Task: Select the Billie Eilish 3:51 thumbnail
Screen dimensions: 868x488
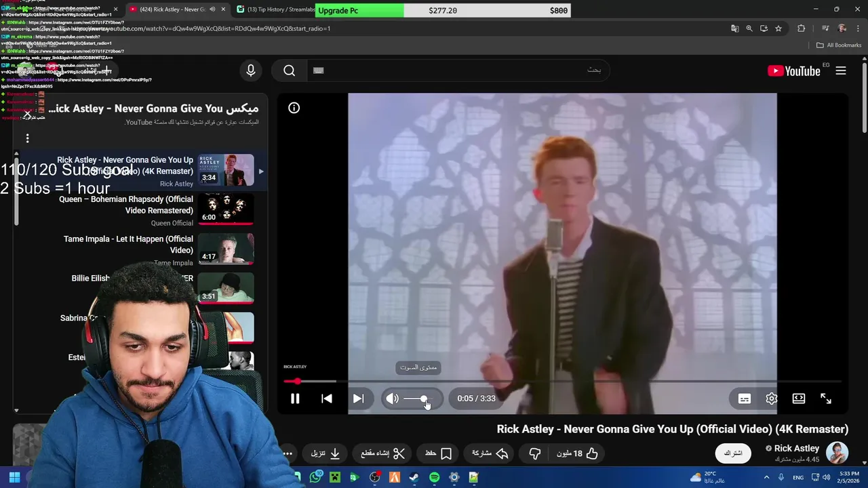Action: point(226,288)
